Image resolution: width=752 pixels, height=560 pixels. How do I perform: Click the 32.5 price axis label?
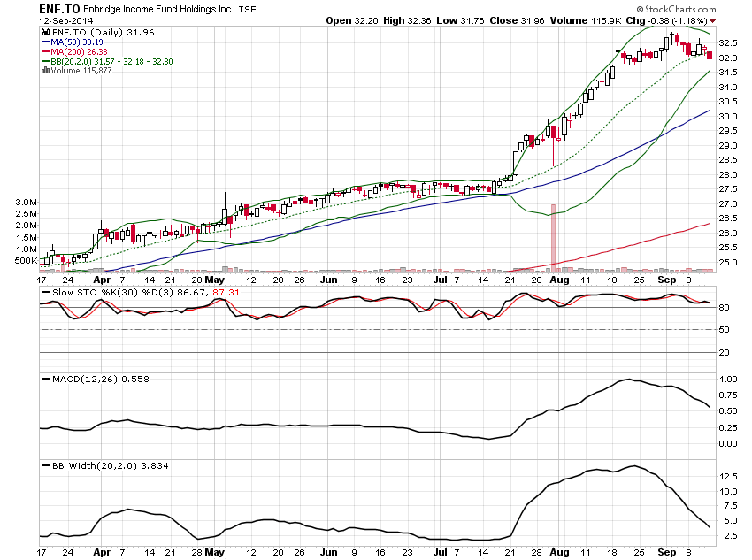tap(727, 43)
